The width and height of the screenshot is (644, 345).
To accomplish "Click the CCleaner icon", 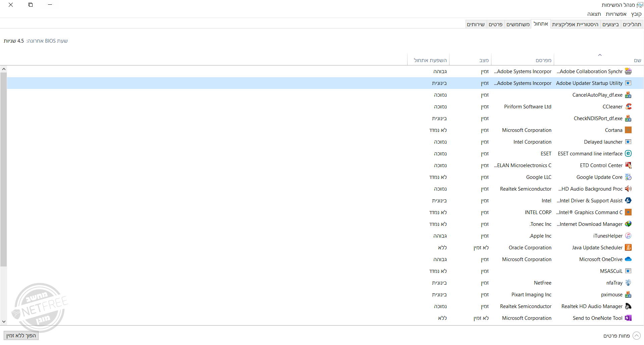I will coord(628,107).
